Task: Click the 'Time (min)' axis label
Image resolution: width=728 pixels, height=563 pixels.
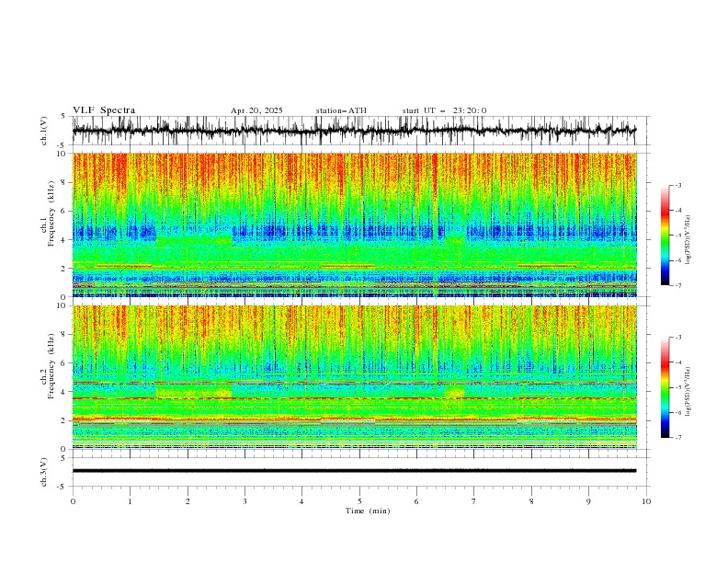Action: [368, 511]
